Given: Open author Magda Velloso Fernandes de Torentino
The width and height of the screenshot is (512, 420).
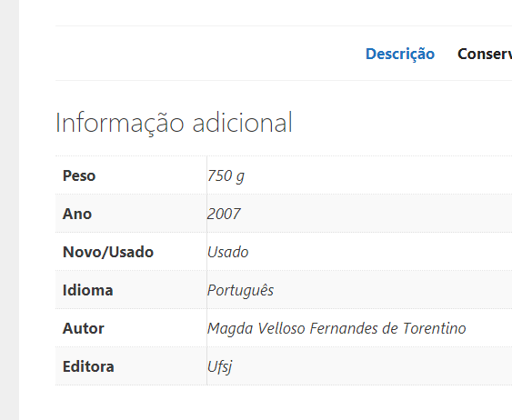Looking at the screenshot, I should pyautogui.click(x=336, y=328).
